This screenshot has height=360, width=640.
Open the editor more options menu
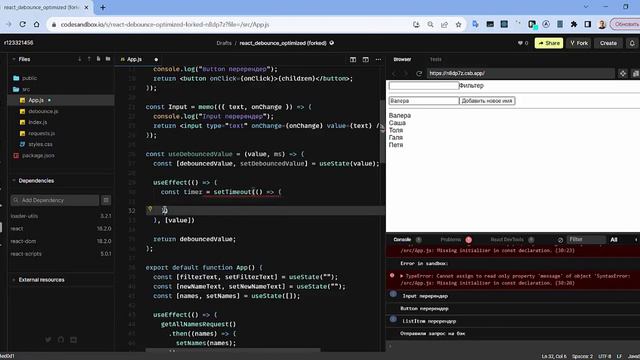(378, 59)
